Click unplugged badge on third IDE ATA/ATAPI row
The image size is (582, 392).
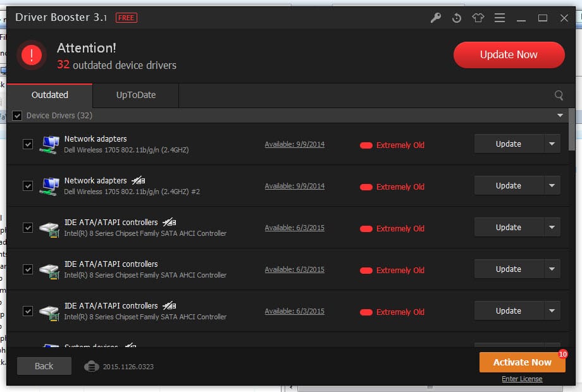pyautogui.click(x=170, y=305)
